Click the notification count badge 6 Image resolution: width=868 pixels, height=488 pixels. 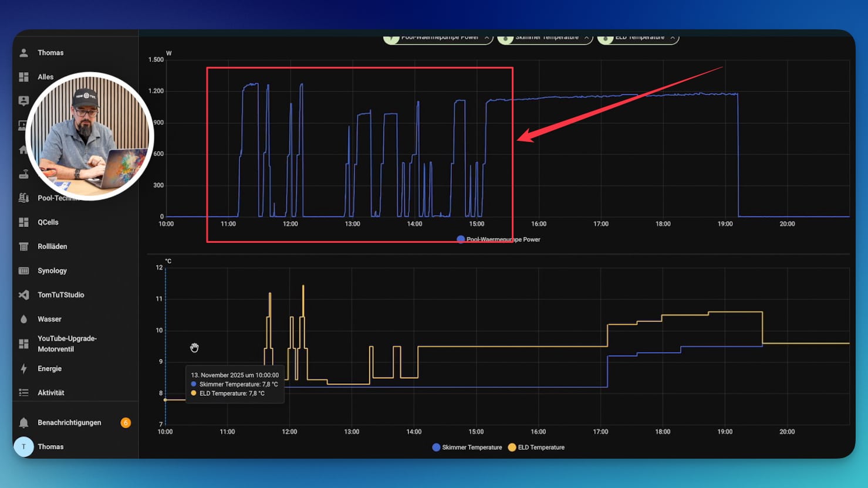(x=125, y=423)
